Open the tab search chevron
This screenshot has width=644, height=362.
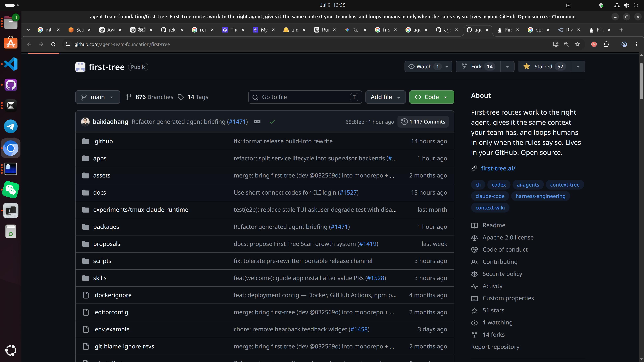[x=28, y=30]
